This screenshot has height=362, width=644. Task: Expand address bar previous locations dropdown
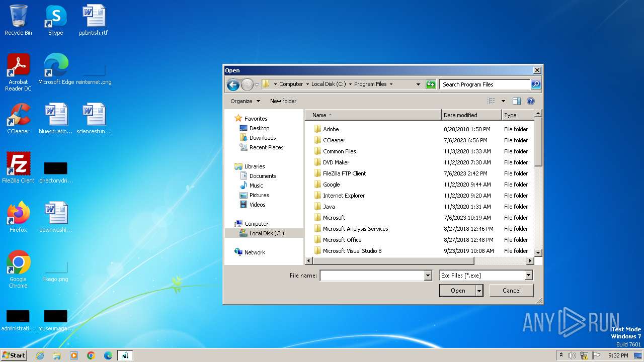click(x=418, y=84)
